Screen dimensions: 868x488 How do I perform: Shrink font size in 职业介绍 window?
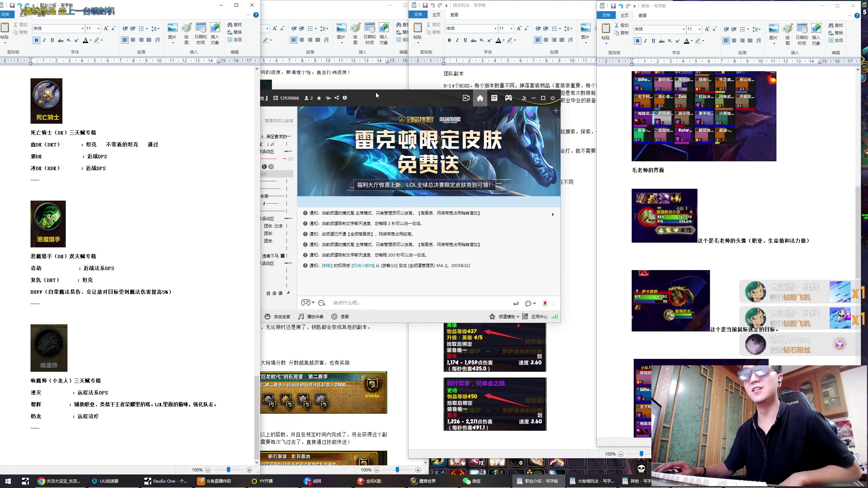coord(114,28)
